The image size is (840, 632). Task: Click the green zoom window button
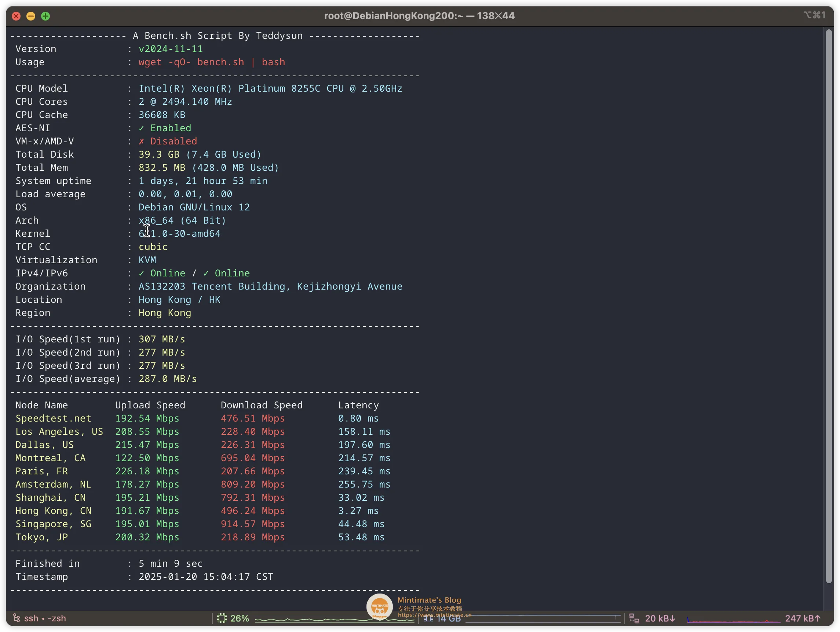45,16
